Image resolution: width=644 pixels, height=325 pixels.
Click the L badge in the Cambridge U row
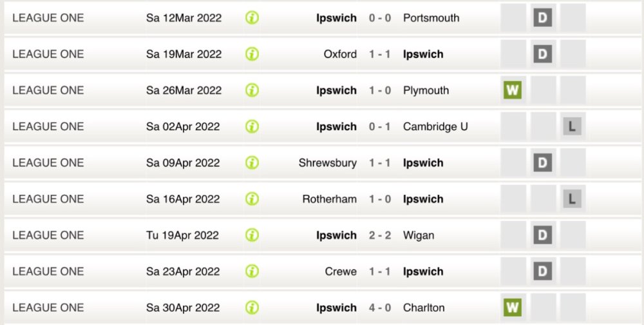pyautogui.click(x=572, y=126)
